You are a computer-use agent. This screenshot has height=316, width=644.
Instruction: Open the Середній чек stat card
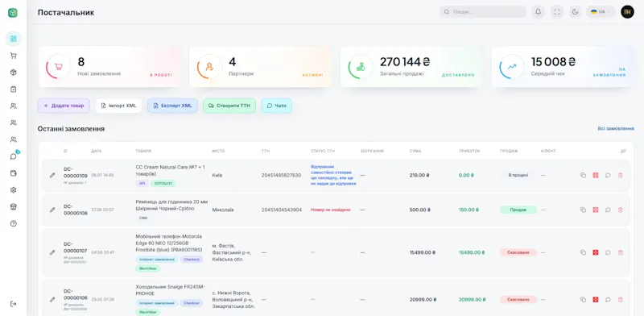click(x=563, y=67)
